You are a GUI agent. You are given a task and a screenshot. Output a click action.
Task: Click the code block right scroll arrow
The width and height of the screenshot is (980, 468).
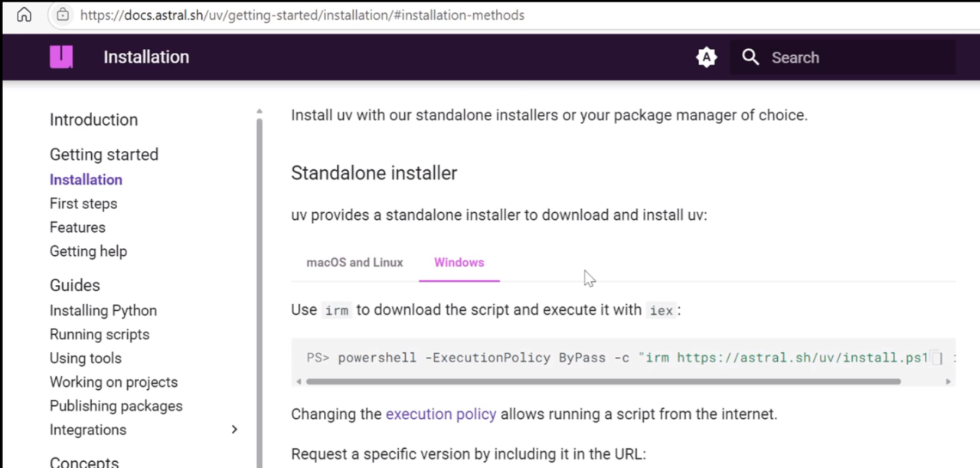[x=949, y=381]
